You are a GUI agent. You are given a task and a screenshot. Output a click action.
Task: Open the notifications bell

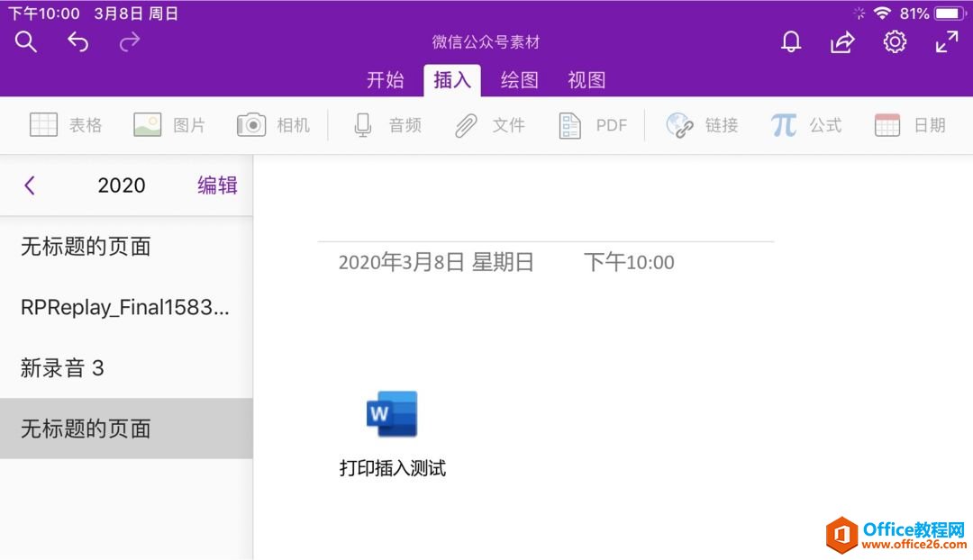pos(791,42)
